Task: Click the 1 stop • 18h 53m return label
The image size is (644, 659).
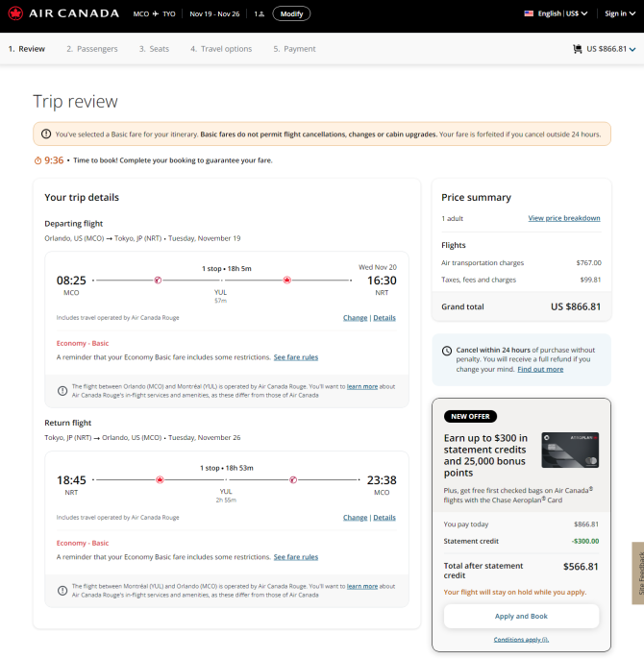Action: (226, 468)
